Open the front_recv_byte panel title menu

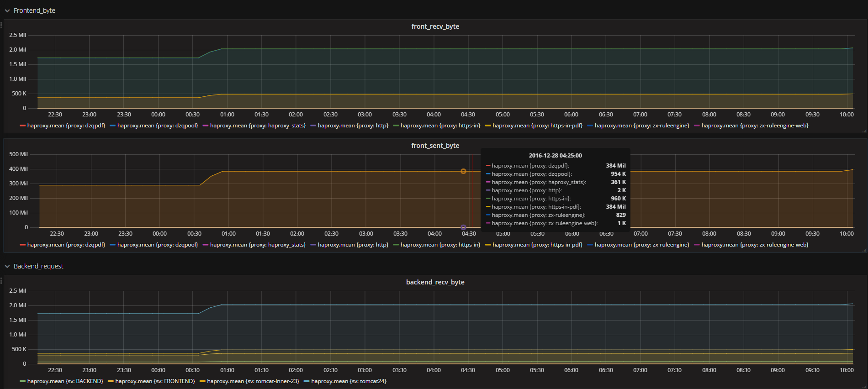point(435,26)
